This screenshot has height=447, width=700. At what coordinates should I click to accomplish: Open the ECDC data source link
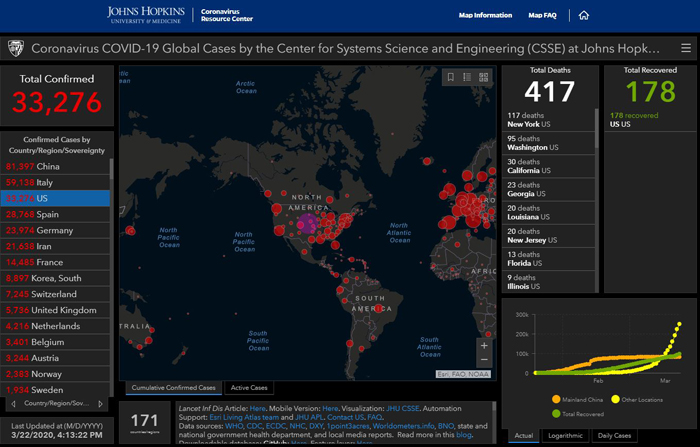pyautogui.click(x=275, y=426)
